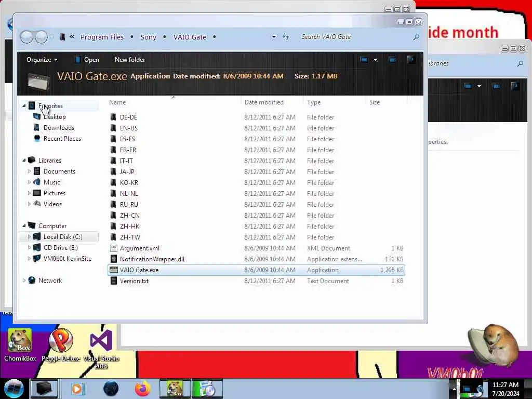Click Sony in the breadcrumb path
Image resolution: width=532 pixels, height=399 pixels.
pos(148,37)
